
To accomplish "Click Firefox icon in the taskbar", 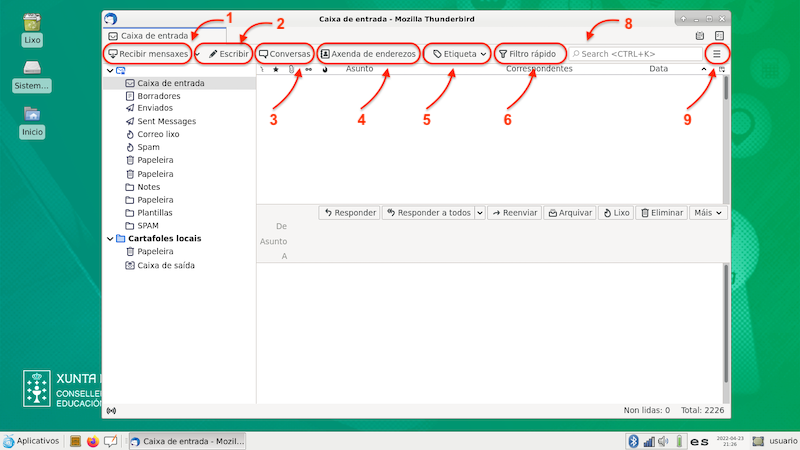I will tap(93, 441).
